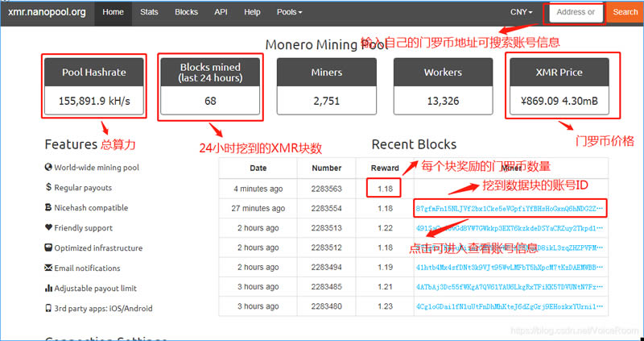Open the miner address link for block 2283480
644x341 pixels.
(509, 306)
